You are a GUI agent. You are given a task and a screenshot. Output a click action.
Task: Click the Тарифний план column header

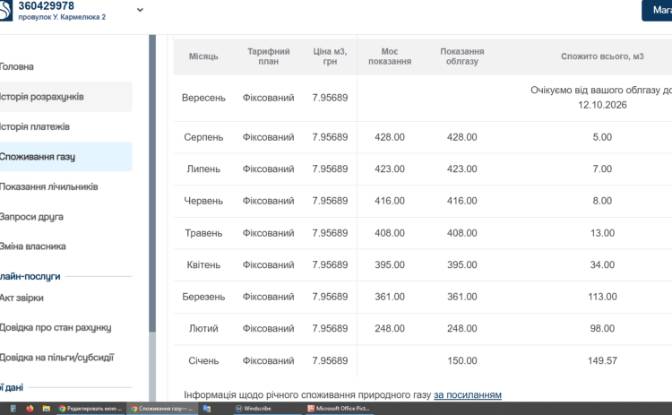point(268,57)
